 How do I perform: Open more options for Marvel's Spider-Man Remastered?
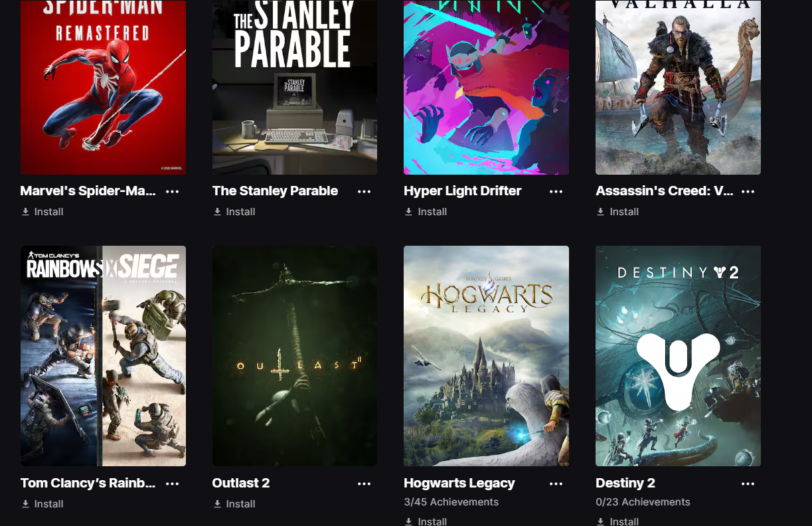(x=172, y=191)
